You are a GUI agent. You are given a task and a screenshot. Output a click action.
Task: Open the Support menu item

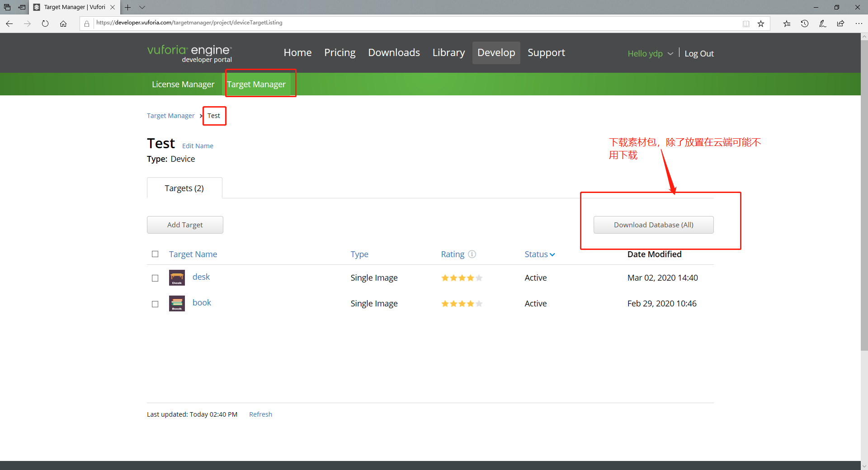coord(546,52)
